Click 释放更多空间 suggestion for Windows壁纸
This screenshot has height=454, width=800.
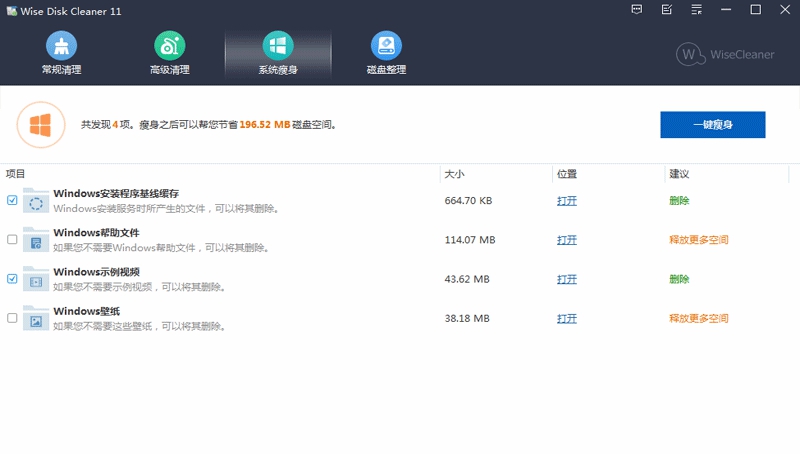[698, 318]
